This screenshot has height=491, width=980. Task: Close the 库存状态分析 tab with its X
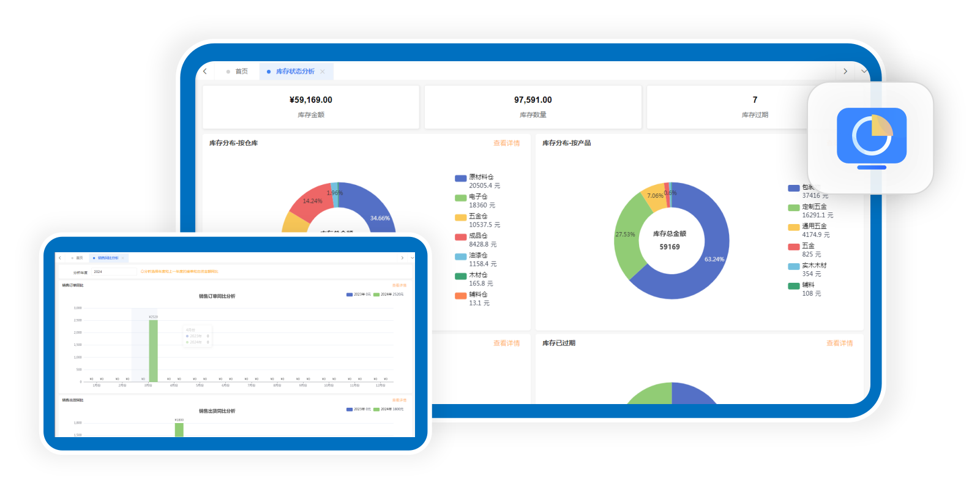[323, 72]
